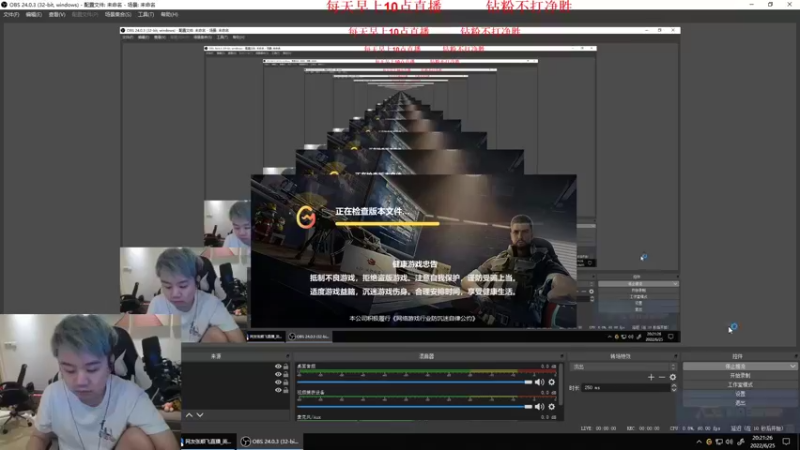Expand hidden system tray icons chevron

(699, 442)
